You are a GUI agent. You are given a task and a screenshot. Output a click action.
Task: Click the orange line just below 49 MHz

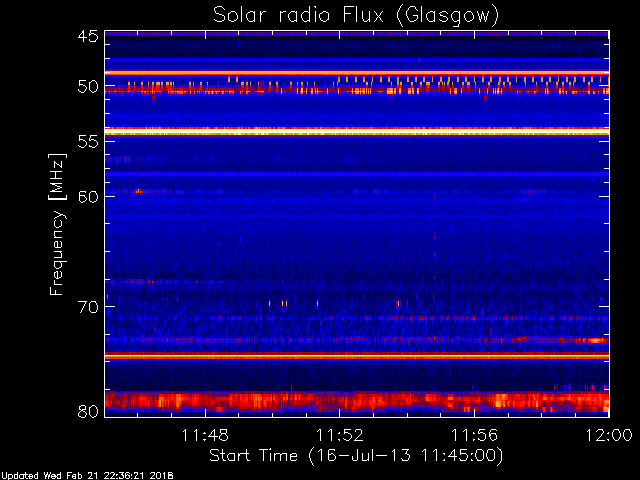[357, 73]
